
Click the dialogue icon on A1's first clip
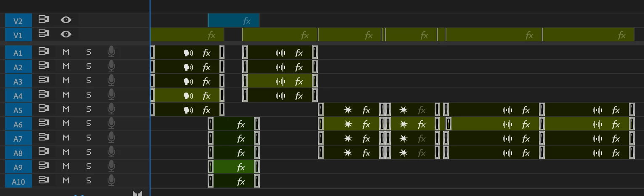coord(188,53)
